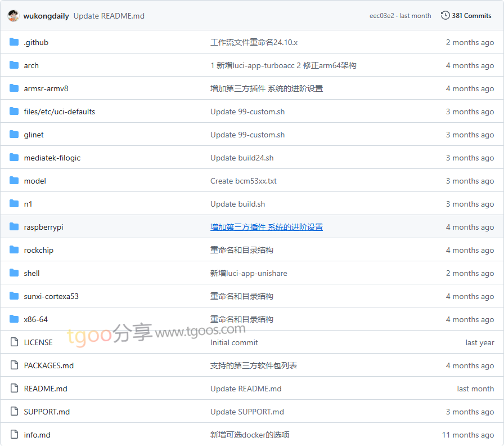Click the wukongdaily user avatar
Screen dimensions: 504x446
point(13,16)
